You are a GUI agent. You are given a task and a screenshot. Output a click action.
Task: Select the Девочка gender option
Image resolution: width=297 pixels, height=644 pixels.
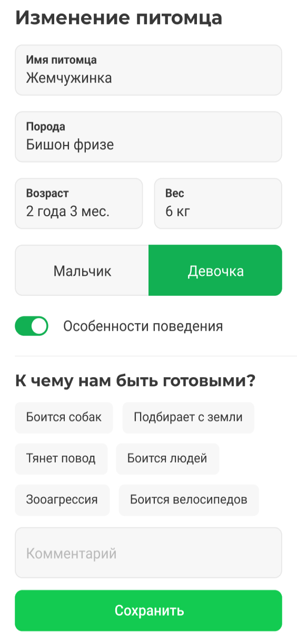[x=215, y=271]
